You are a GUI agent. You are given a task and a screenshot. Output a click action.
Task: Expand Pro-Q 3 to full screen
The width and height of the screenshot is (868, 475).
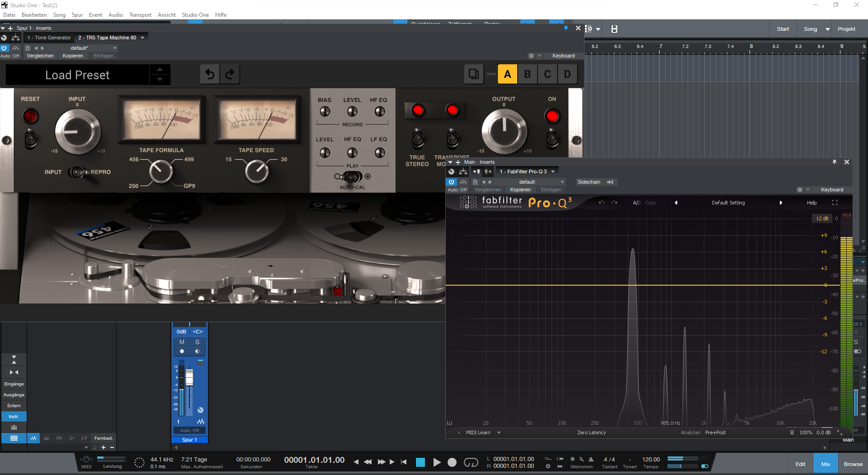click(x=835, y=203)
